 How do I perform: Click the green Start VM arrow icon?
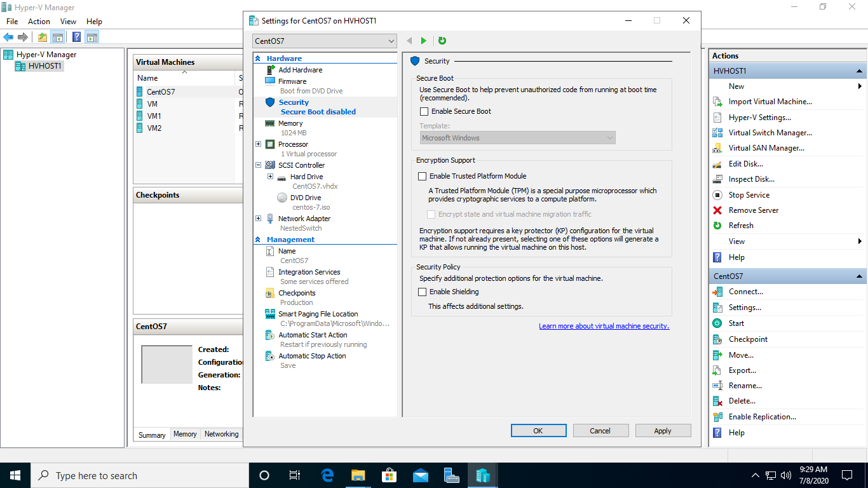coord(424,41)
